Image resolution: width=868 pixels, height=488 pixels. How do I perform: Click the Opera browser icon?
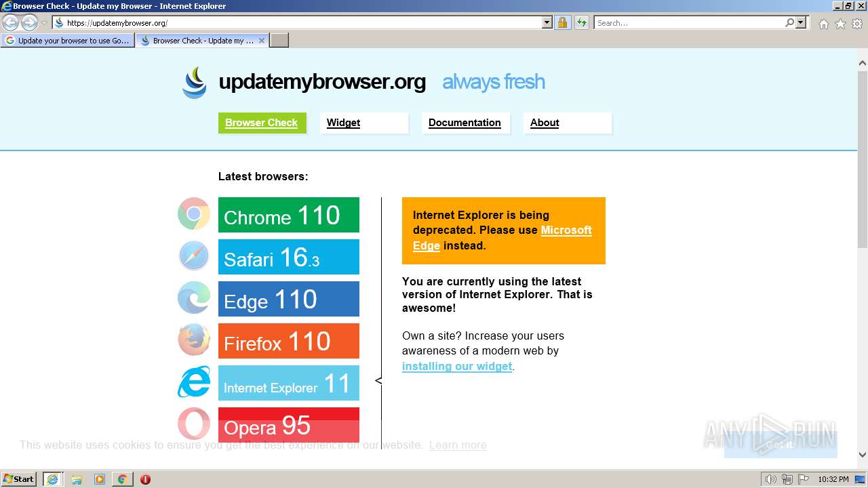click(x=194, y=424)
